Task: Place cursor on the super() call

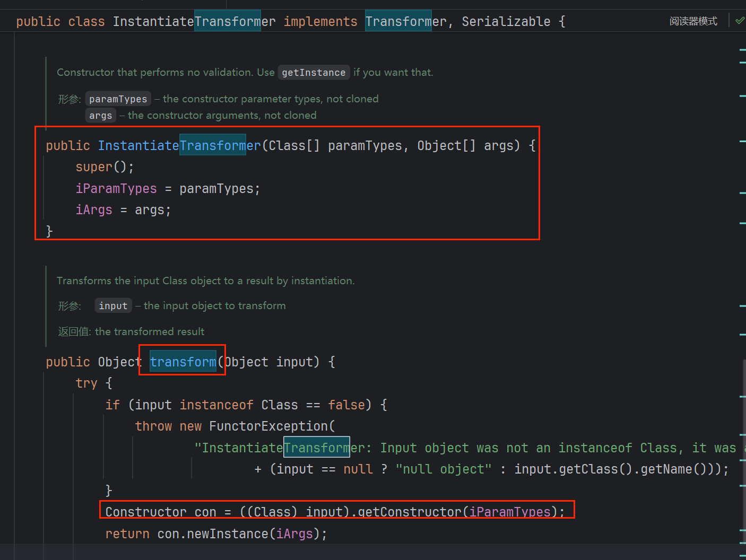Action: [x=94, y=167]
